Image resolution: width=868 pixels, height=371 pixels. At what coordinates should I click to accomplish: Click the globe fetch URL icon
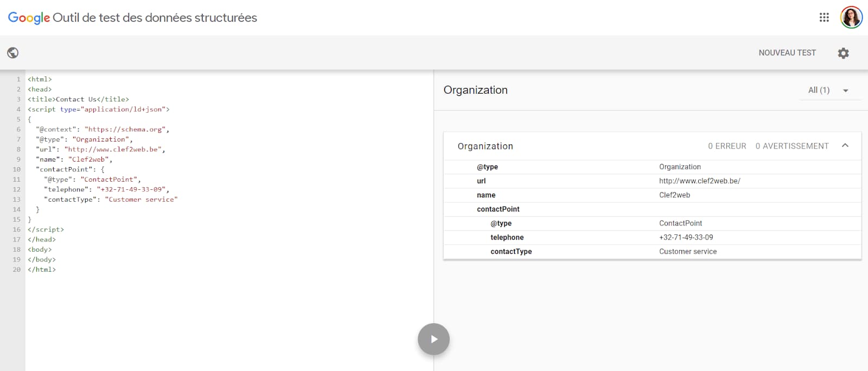(13, 53)
